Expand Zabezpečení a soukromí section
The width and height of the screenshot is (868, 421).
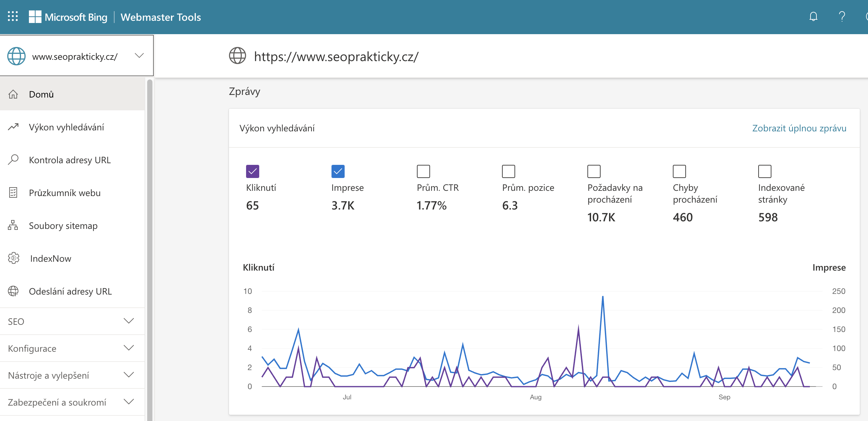point(72,402)
